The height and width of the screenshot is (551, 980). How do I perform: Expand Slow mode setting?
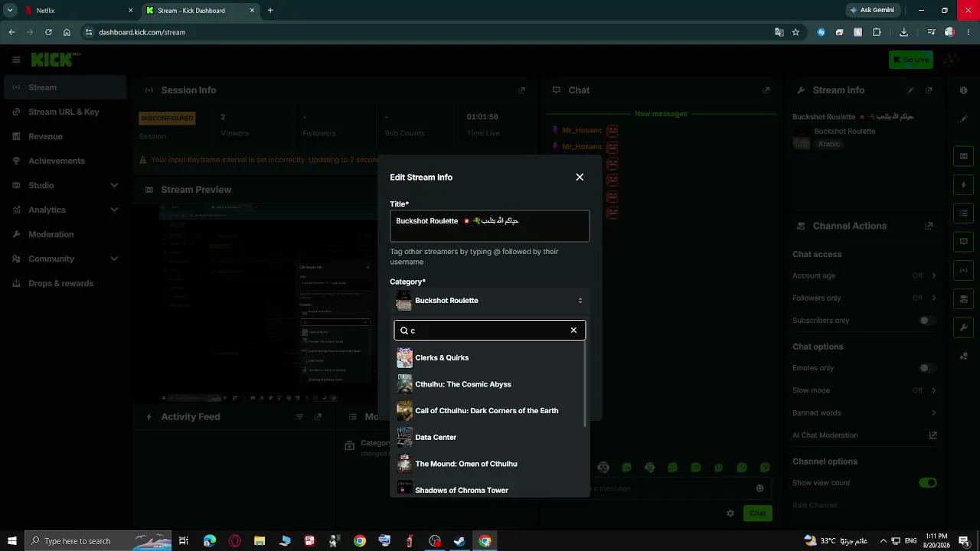(x=933, y=390)
